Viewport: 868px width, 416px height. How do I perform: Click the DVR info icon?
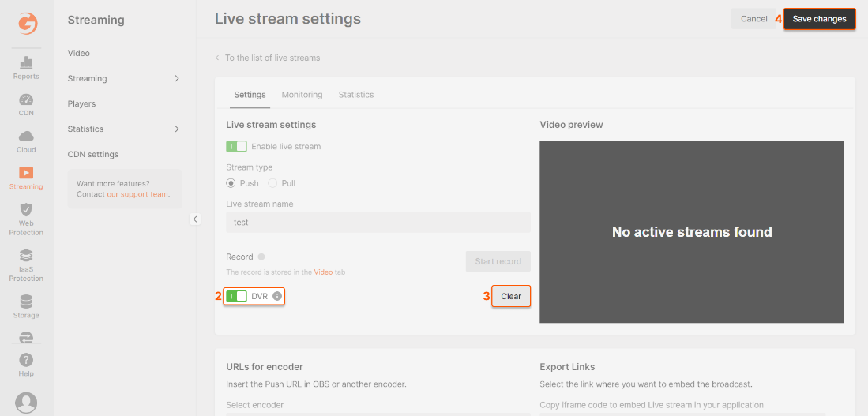277,297
